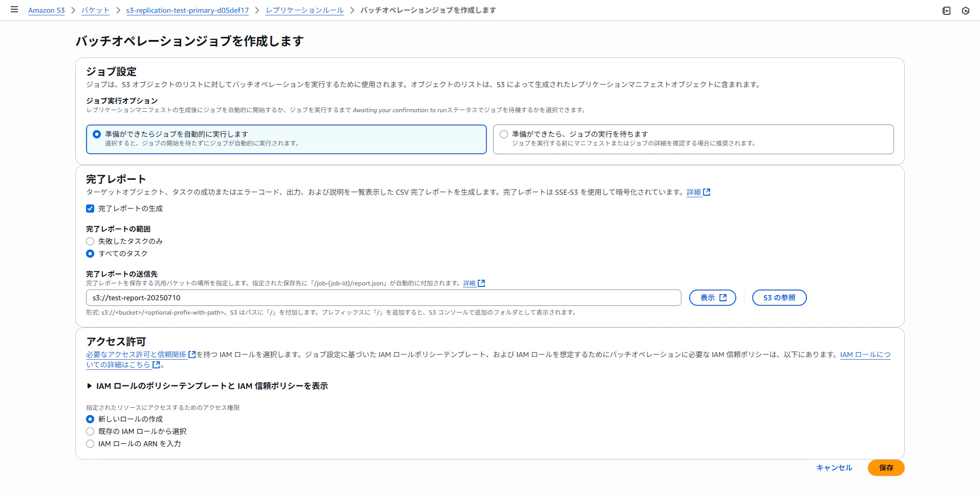This screenshot has width=980, height=497.
Task: Navigate to Amazon S3 breadcrumb
Action: pos(46,10)
